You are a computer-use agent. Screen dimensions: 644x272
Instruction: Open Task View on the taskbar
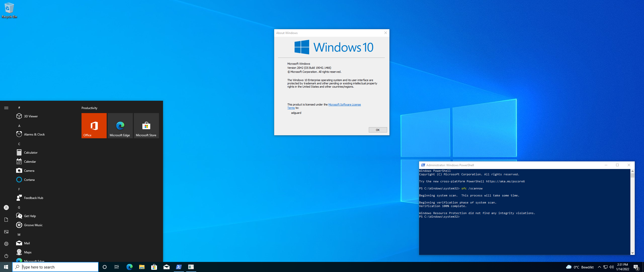117,267
